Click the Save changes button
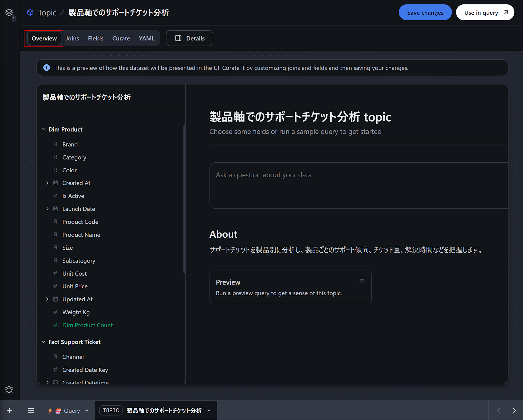Image resolution: width=523 pixels, height=420 pixels. tap(425, 13)
